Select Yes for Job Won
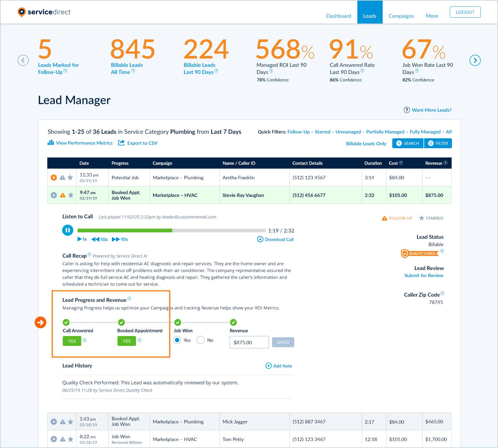The width and height of the screenshot is (498, 448). pyautogui.click(x=177, y=340)
